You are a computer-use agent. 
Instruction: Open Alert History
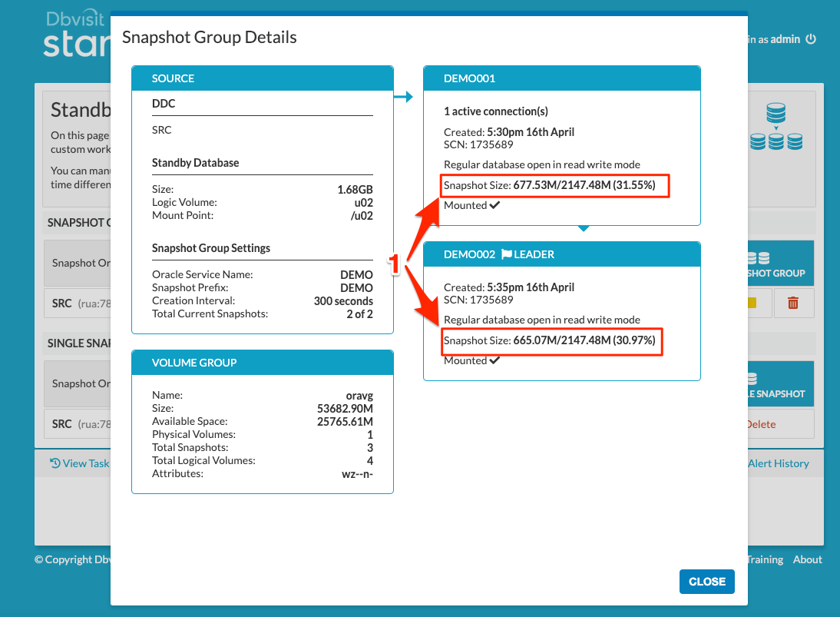[x=779, y=463]
